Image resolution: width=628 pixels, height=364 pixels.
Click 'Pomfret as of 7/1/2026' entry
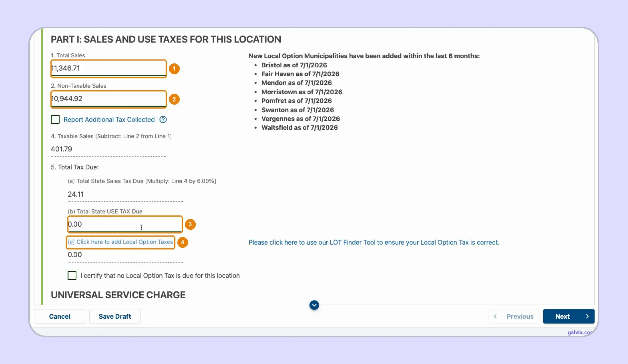[296, 101]
